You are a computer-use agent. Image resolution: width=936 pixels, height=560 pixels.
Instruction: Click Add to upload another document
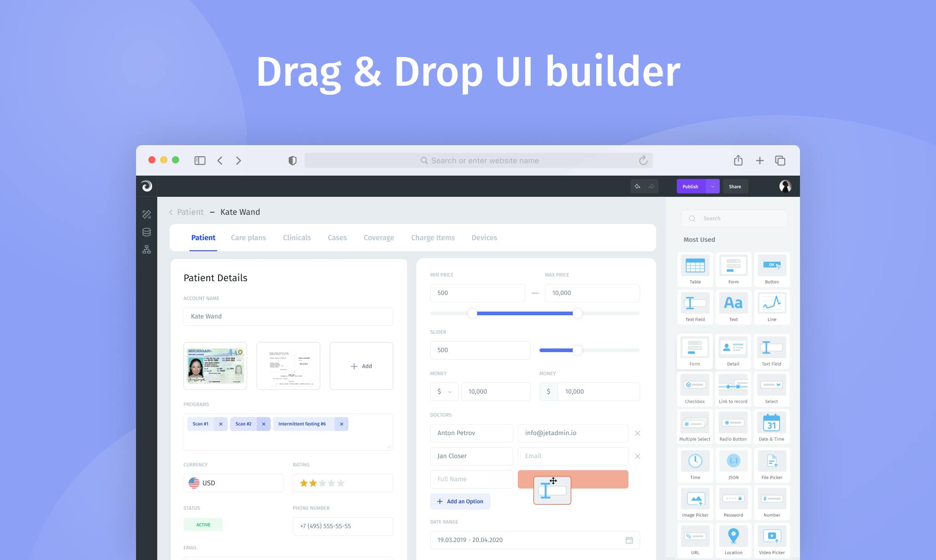[x=361, y=366]
